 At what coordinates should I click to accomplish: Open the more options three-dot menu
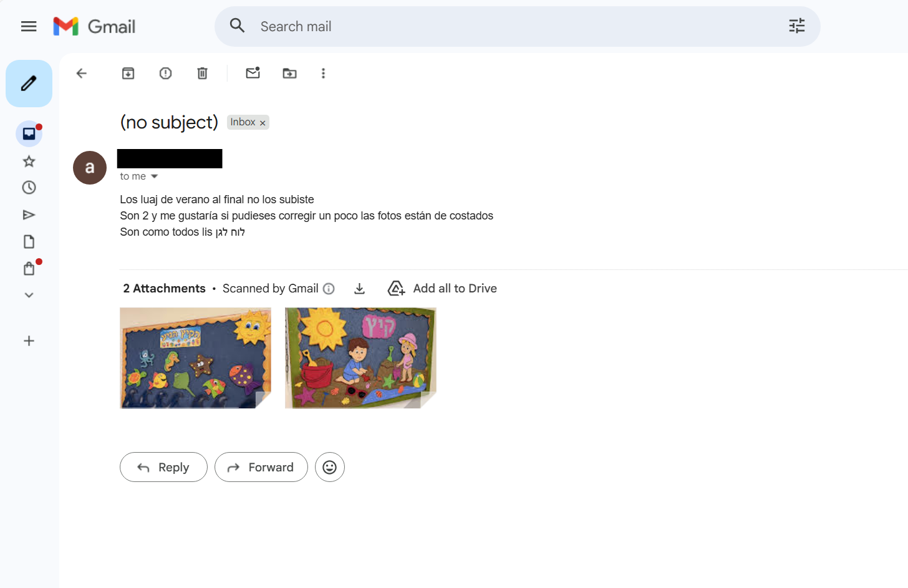tap(323, 73)
